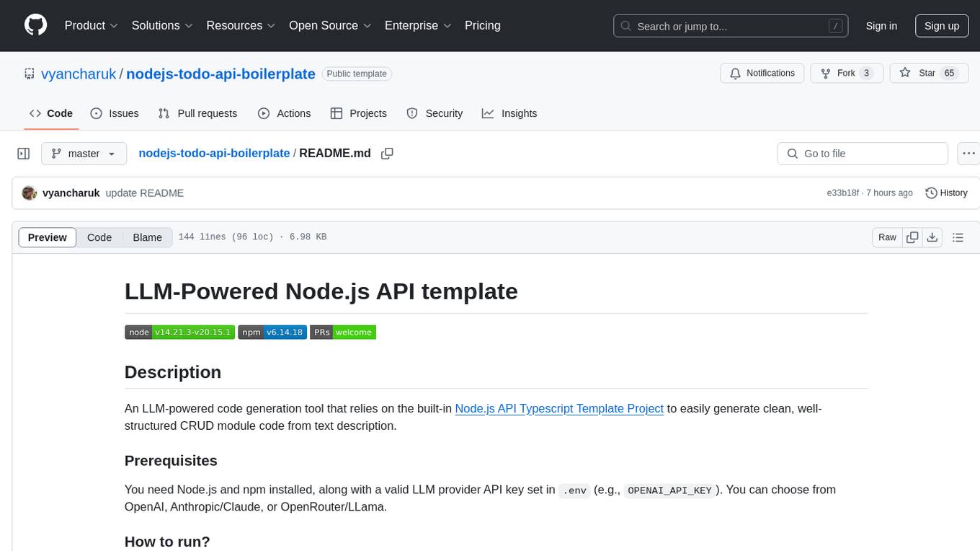Open more file actions menu
The image size is (980, 551).
click(969, 154)
